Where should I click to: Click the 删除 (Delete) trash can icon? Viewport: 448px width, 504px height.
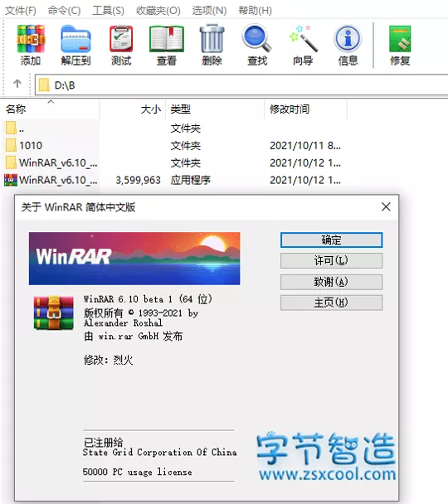click(212, 46)
